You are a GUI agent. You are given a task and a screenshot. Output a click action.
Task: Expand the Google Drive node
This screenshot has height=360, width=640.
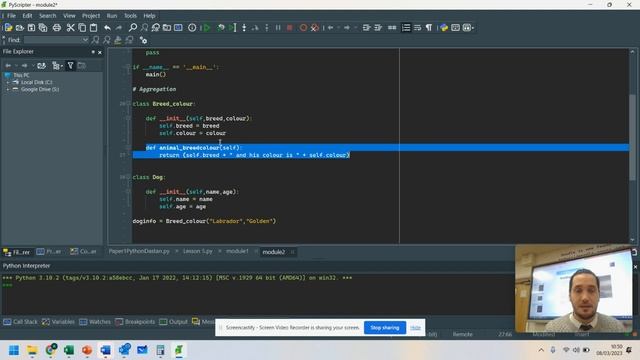pyautogui.click(x=8, y=89)
